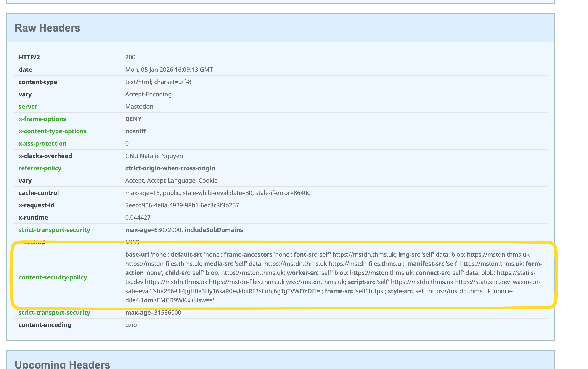Click the gzip content-encoding value
Image resolution: width=588 pixels, height=369 pixels.
(131, 325)
